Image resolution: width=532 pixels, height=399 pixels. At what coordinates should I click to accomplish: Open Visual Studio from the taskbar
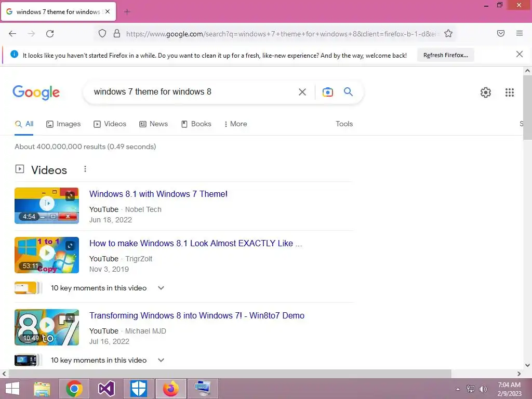[x=106, y=389]
